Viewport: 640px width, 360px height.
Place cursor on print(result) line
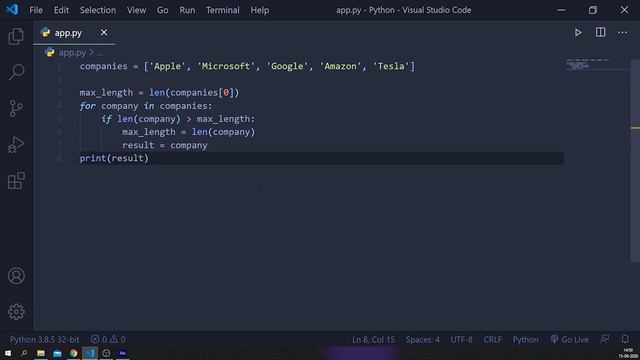pos(114,158)
